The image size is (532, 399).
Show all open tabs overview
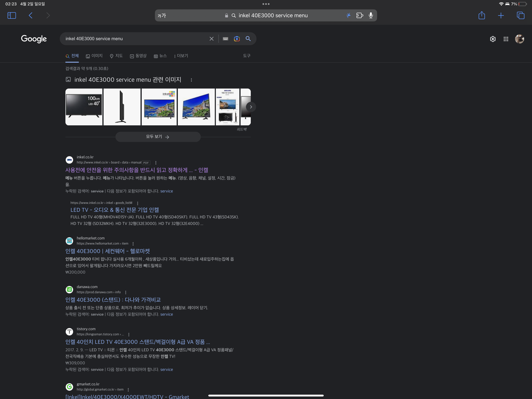[520, 15]
